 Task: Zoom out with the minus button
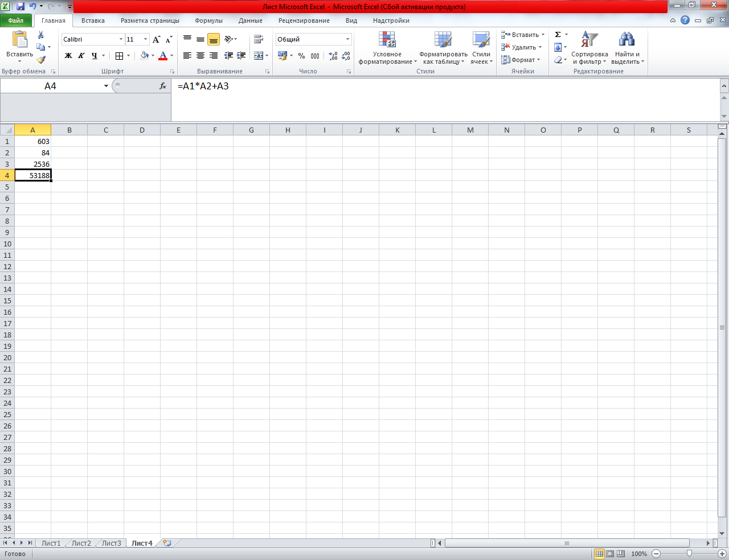tap(656, 554)
